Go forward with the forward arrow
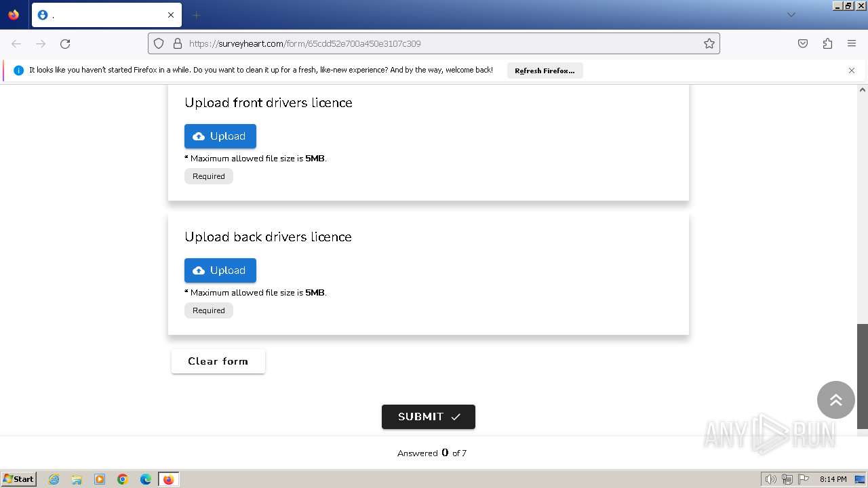The image size is (868, 488). tap(41, 43)
